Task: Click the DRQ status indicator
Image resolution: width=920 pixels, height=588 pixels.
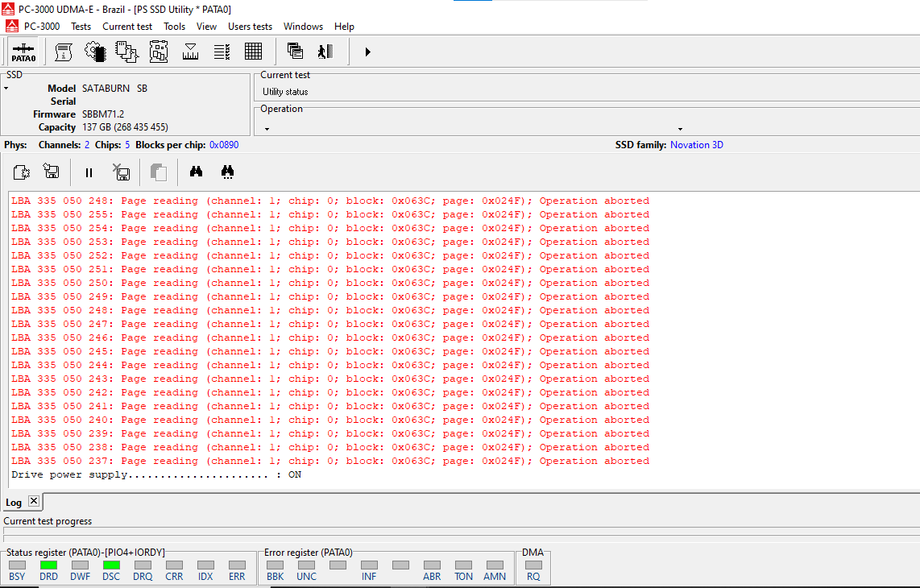Action: coord(143,565)
